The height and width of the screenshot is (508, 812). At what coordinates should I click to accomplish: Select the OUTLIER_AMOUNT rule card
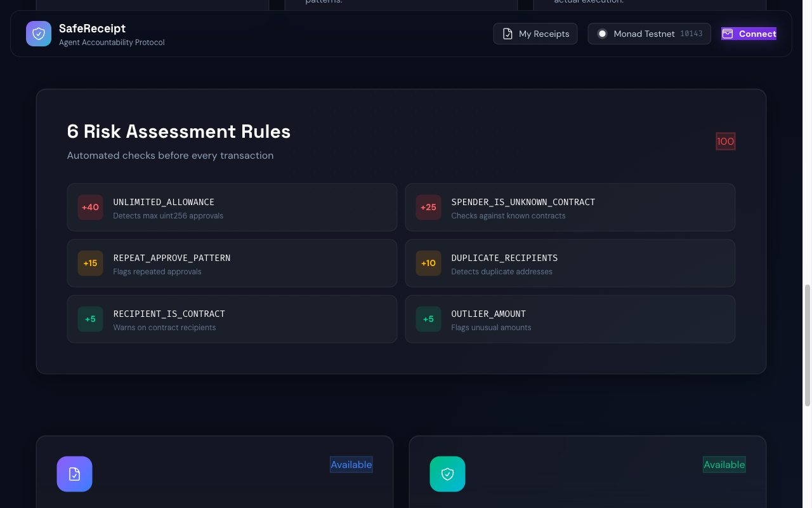tap(570, 319)
